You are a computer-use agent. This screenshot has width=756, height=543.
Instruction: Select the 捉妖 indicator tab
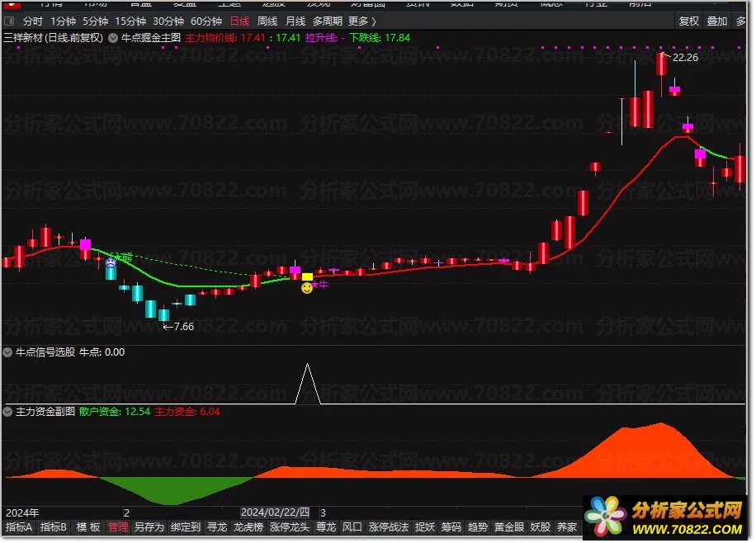tap(425, 527)
